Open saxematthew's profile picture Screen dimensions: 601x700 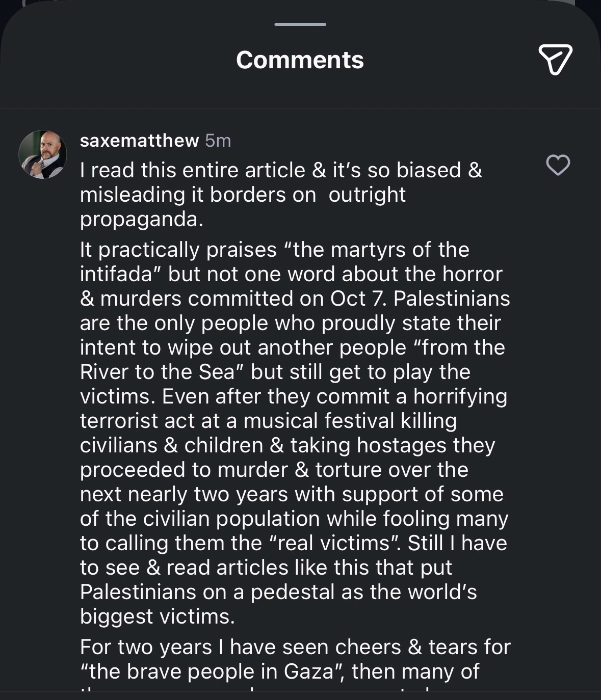click(43, 154)
